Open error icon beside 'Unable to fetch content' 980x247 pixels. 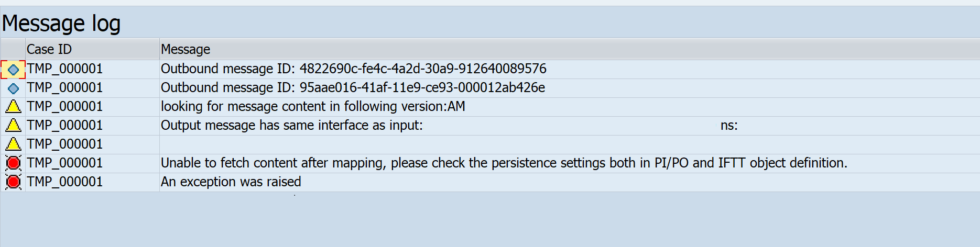tap(13, 163)
